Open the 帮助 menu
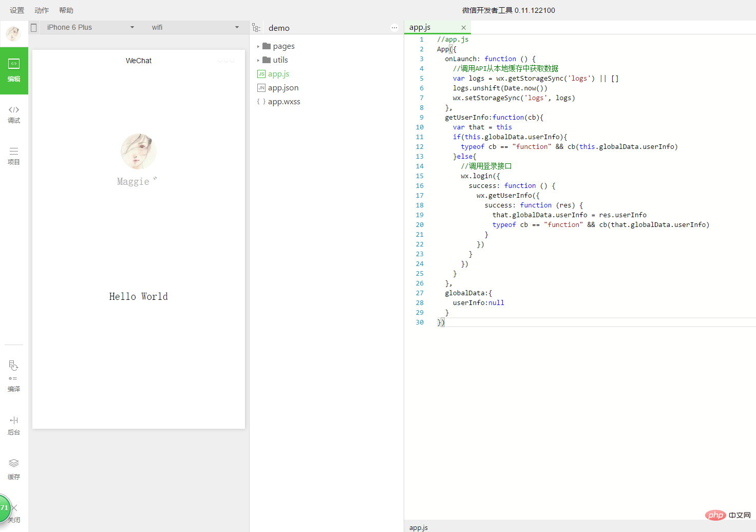756x532 pixels. point(66,10)
